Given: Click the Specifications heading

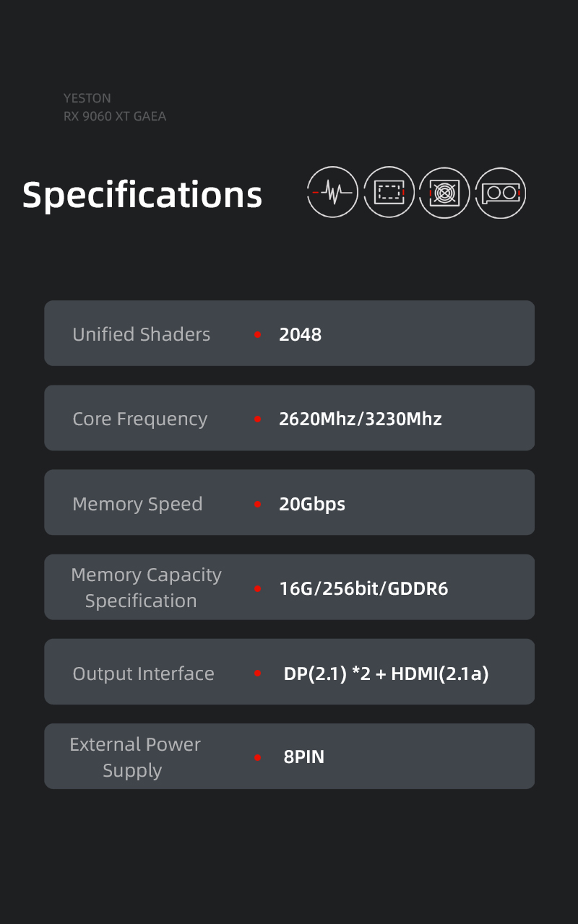Looking at the screenshot, I should coord(142,195).
